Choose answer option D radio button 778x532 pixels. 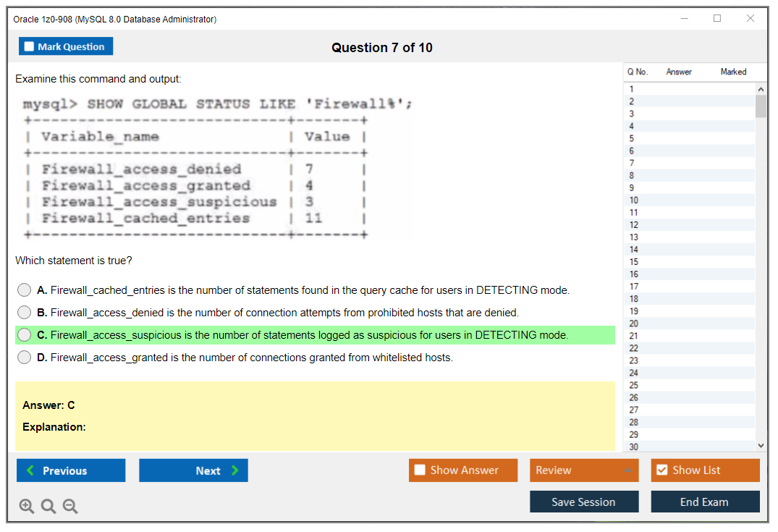[x=24, y=357]
